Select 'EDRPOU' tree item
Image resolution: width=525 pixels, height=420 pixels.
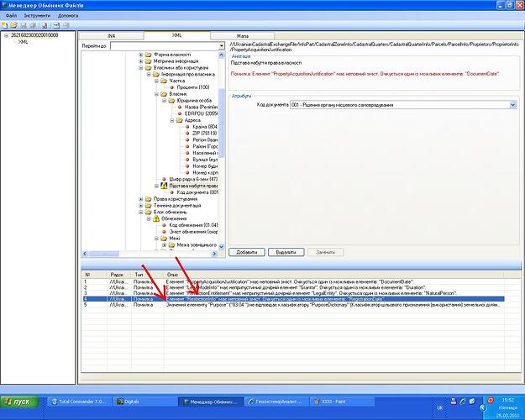click(x=201, y=113)
